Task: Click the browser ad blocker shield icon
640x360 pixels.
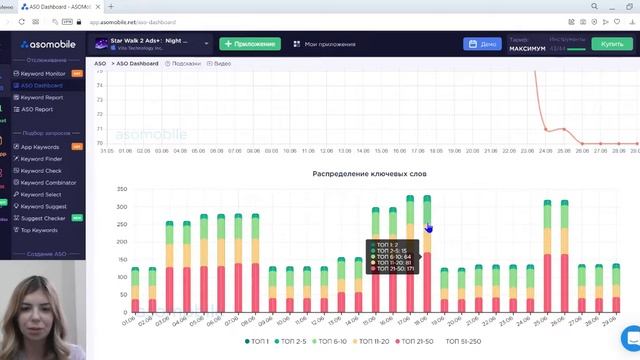Action: (x=594, y=22)
